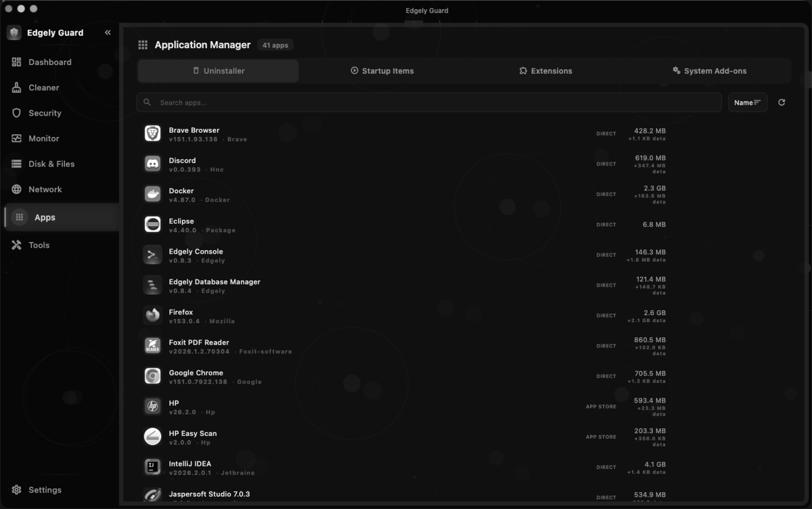Click the APP STORE label for HP Easy Scan

pos(601,437)
